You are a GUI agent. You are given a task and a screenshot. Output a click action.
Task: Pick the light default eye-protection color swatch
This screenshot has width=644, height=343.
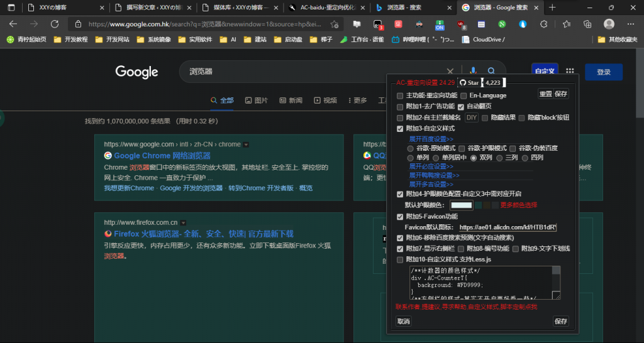tap(461, 205)
